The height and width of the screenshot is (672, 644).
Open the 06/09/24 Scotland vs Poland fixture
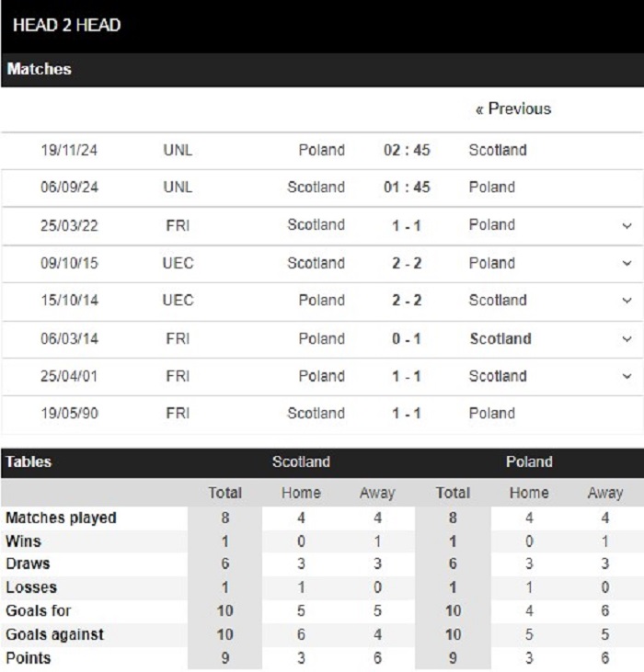322,188
